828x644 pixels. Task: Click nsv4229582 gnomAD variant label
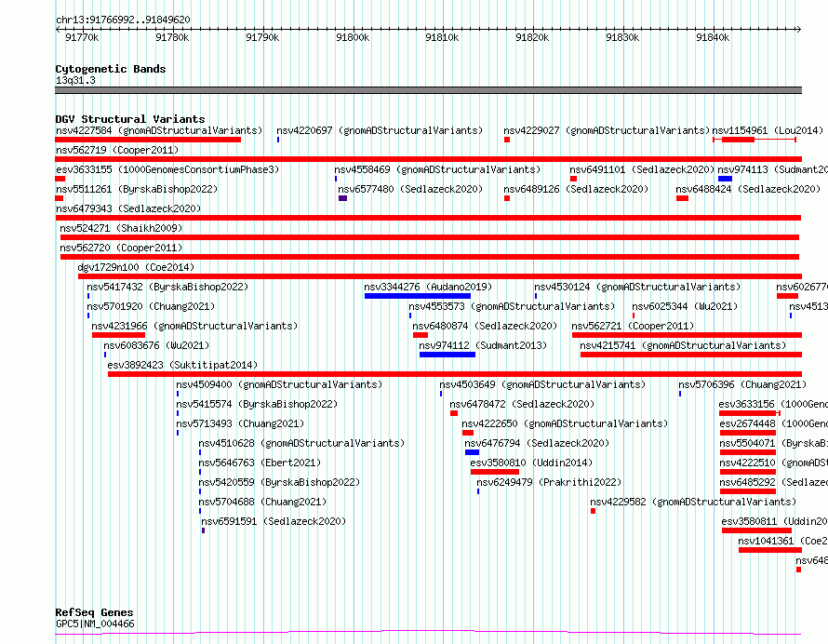(693, 502)
